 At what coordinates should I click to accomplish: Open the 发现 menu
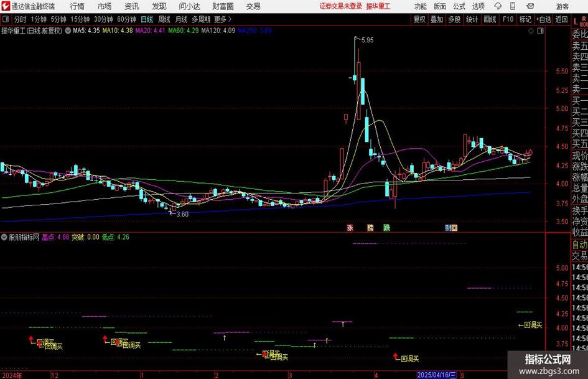(159, 6)
